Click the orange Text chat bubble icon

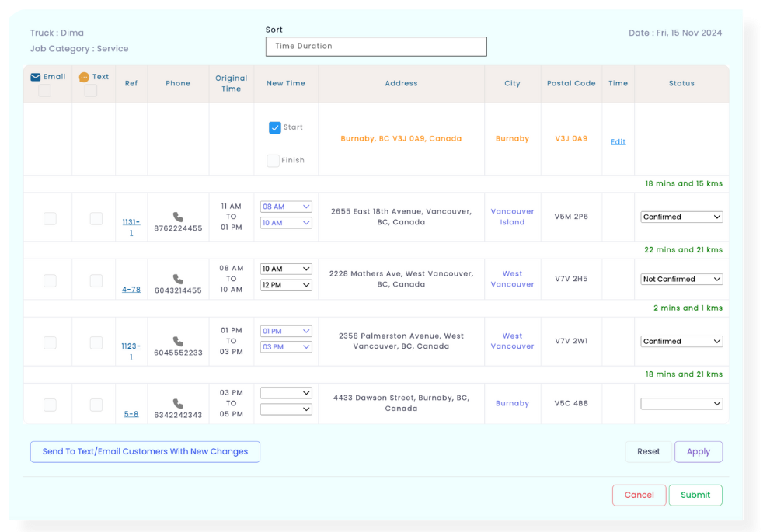[x=84, y=77]
